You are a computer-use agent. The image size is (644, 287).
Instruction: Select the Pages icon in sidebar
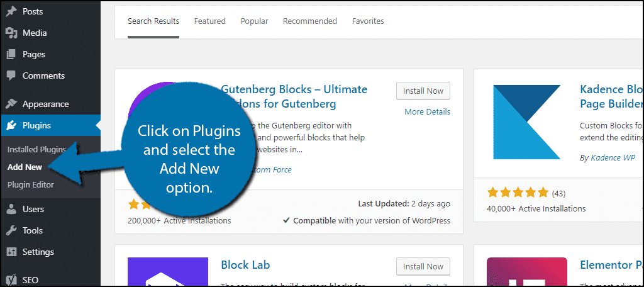point(11,54)
